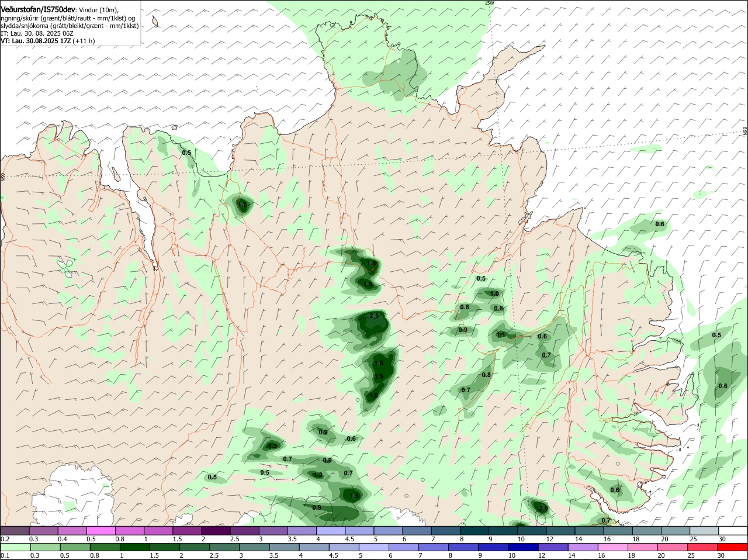Click the 1.0 precipitation value on map
748x560 pixels.
point(494,294)
